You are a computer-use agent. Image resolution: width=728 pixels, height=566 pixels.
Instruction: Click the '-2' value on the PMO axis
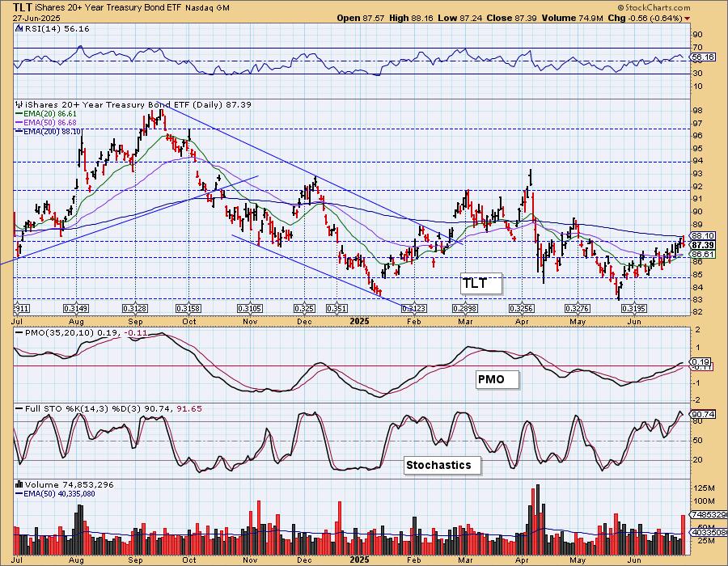(696, 400)
